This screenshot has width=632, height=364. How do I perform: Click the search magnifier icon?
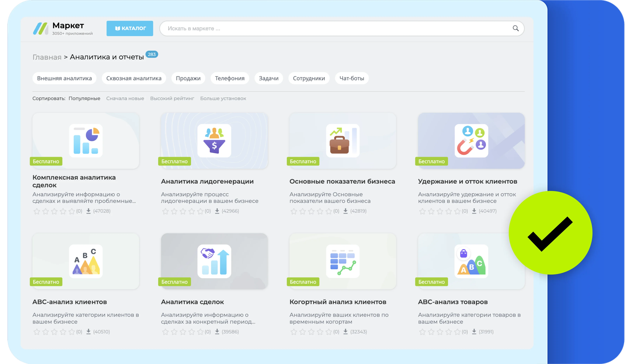tap(516, 28)
